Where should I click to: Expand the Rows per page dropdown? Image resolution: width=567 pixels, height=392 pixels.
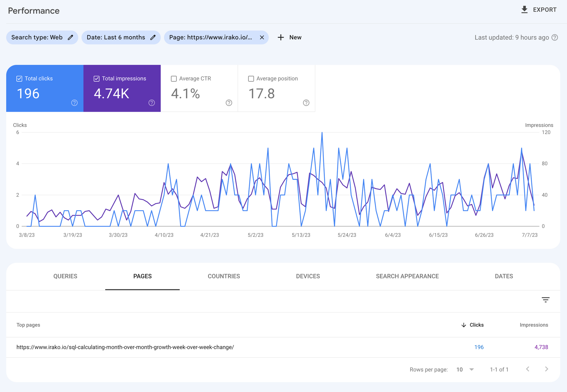click(471, 369)
